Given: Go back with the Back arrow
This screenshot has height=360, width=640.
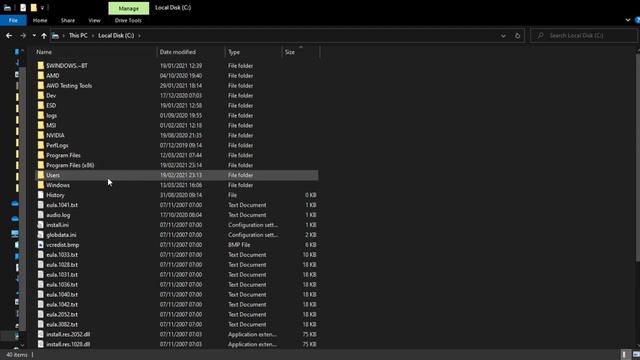Looking at the screenshot, I should (x=9, y=36).
